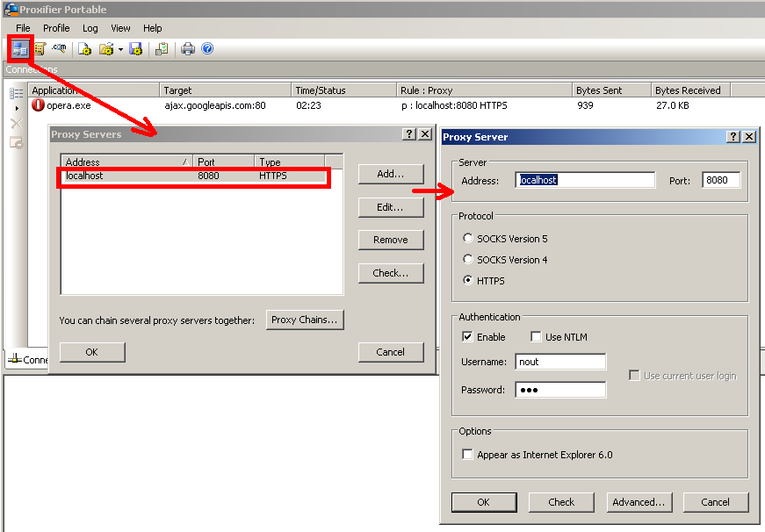Screen dimensions: 765x532
Task: Open the Proxification Rules toolbar icon
Action: click(x=40, y=49)
